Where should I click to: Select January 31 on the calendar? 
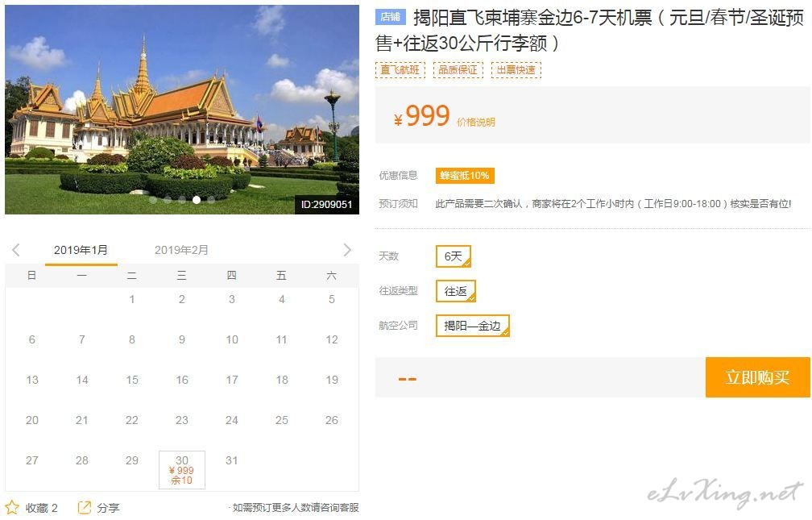point(231,460)
